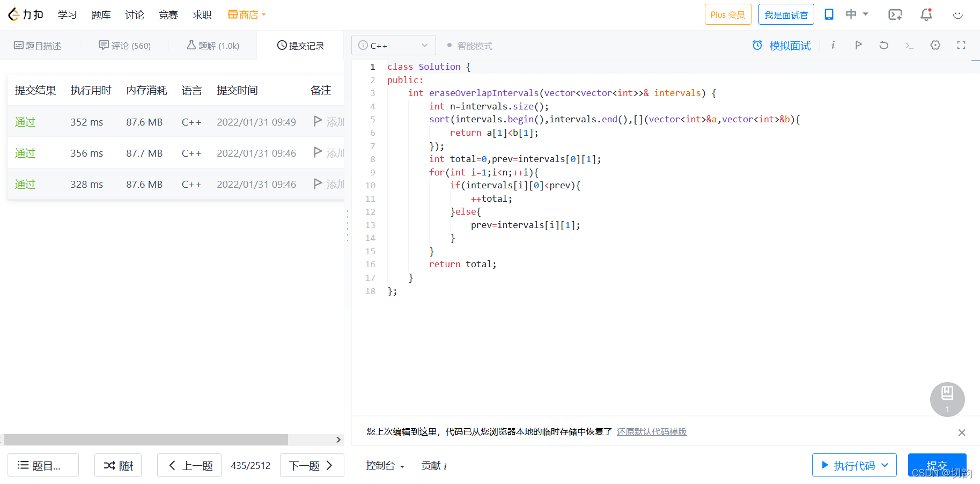Image resolution: width=980 pixels, height=484 pixels.
Task: Open the 题库 menu
Action: pyautogui.click(x=101, y=14)
